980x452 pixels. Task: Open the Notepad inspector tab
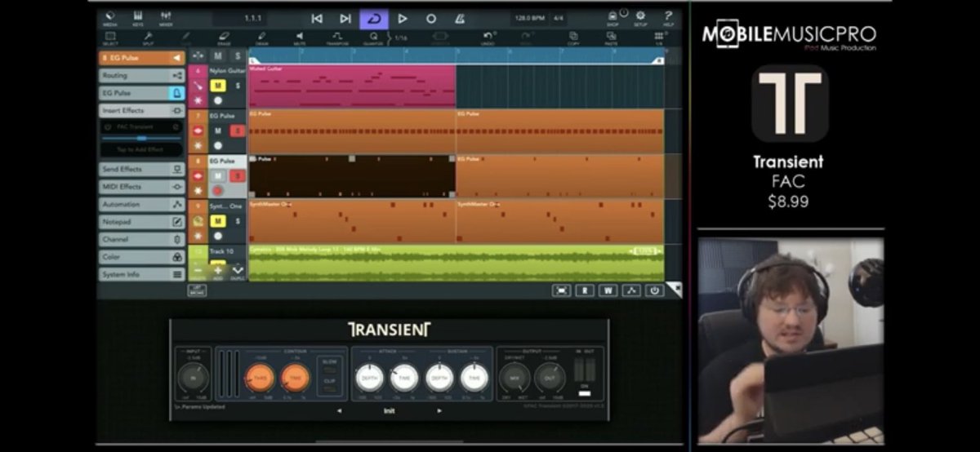coord(142,222)
